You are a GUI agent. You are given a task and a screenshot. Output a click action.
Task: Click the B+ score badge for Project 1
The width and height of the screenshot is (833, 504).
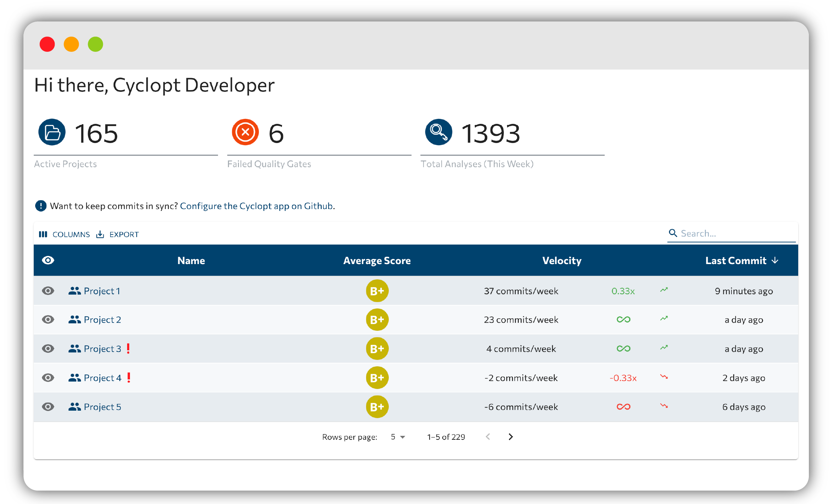(377, 291)
